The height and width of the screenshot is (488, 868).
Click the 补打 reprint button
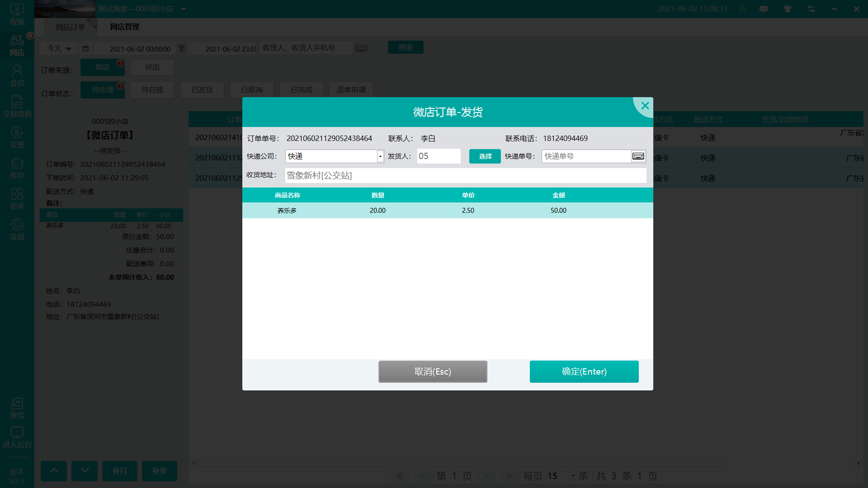pyautogui.click(x=120, y=471)
